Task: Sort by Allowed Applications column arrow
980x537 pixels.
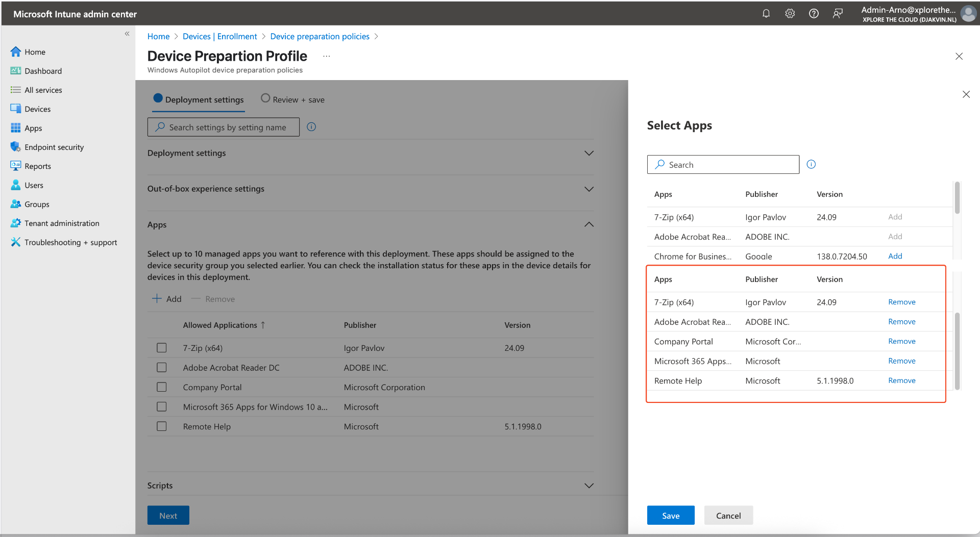Action: tap(263, 325)
